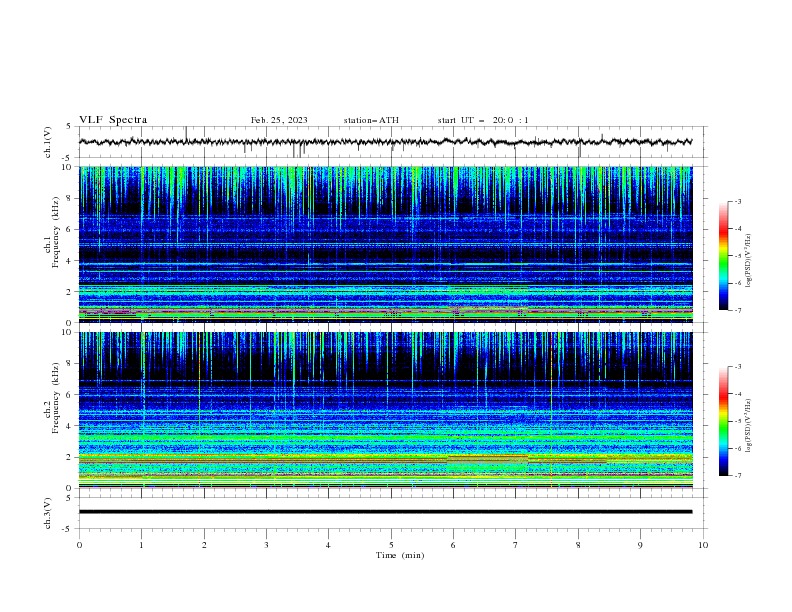Click the "8" kHz tick of ch.1 axis

70,198
